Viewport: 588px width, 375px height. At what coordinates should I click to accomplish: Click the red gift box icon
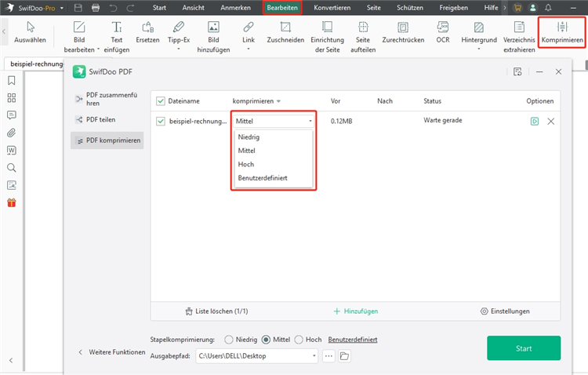(x=12, y=202)
